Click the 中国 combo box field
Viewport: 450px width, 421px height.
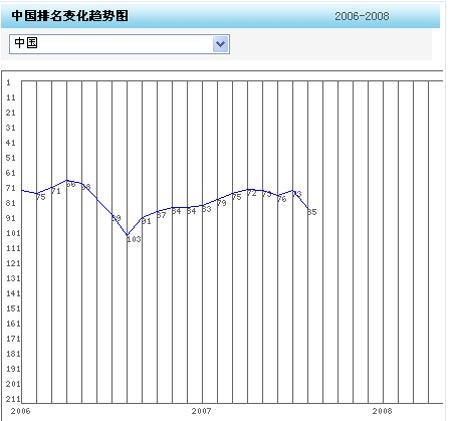pyautogui.click(x=119, y=44)
